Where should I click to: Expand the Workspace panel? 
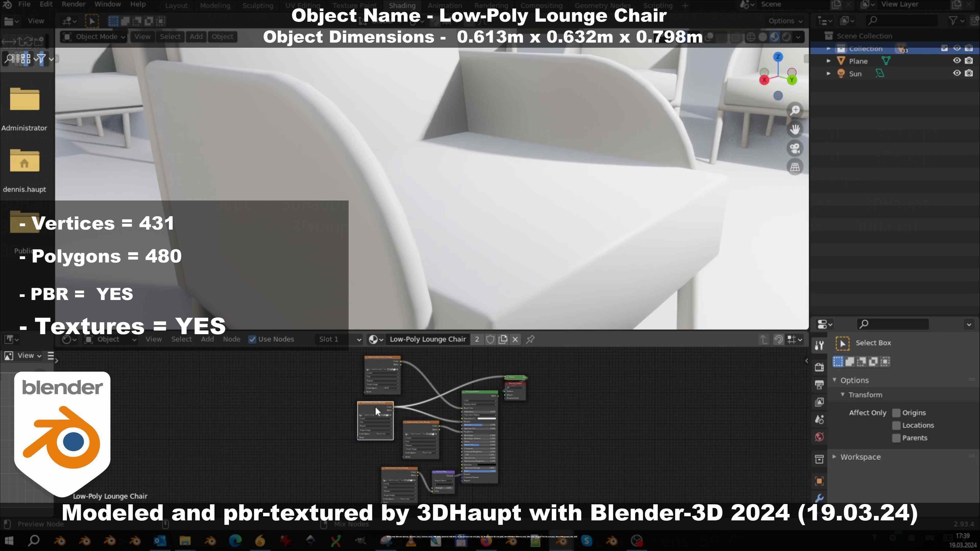835,457
